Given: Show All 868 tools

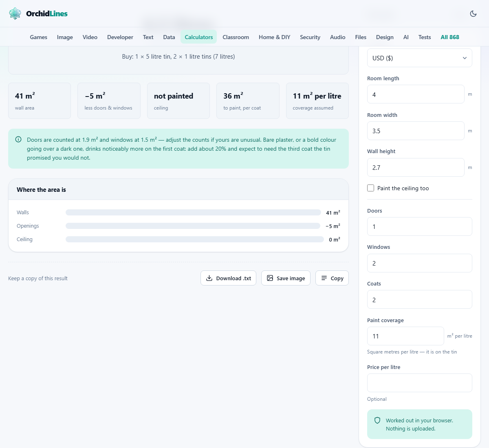Looking at the screenshot, I should tap(450, 37).
